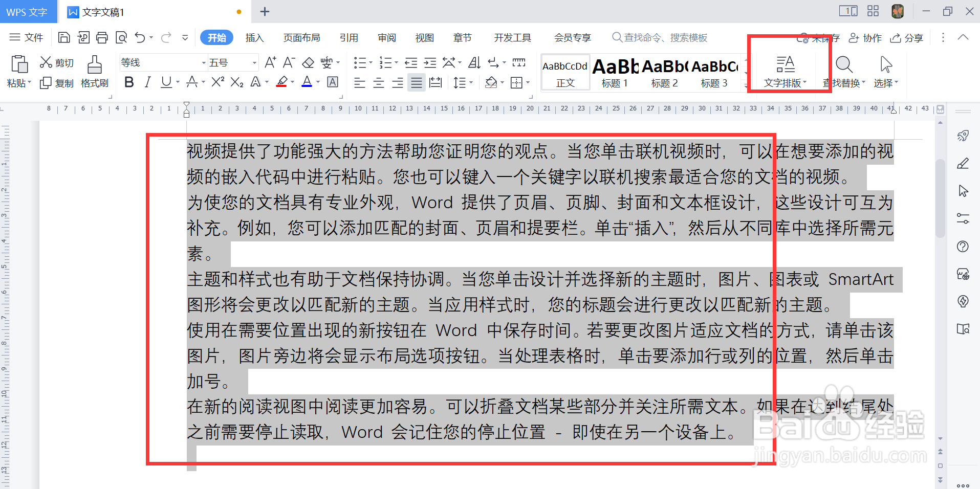Click numbered list icon
Screen dimensions: 980x489
(385, 62)
